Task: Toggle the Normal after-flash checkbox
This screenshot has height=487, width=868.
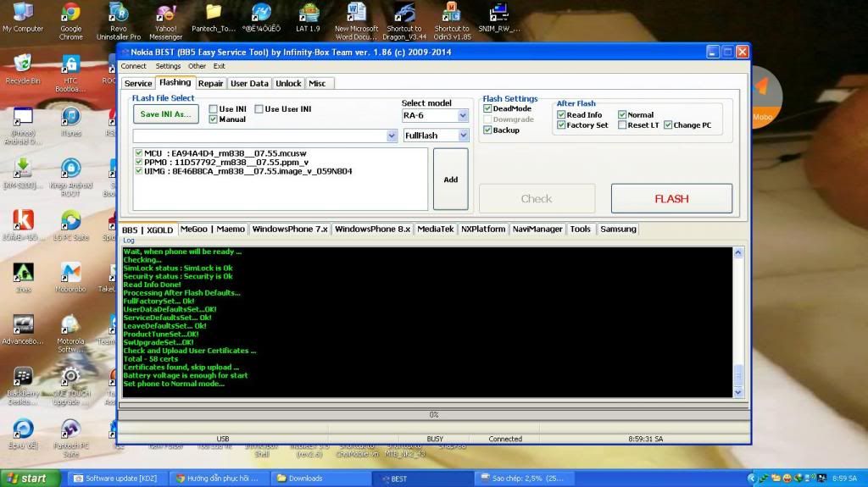Action: coord(622,114)
